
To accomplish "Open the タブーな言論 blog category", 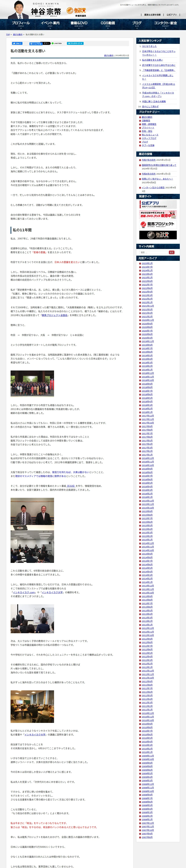I will (x=148, y=145).
